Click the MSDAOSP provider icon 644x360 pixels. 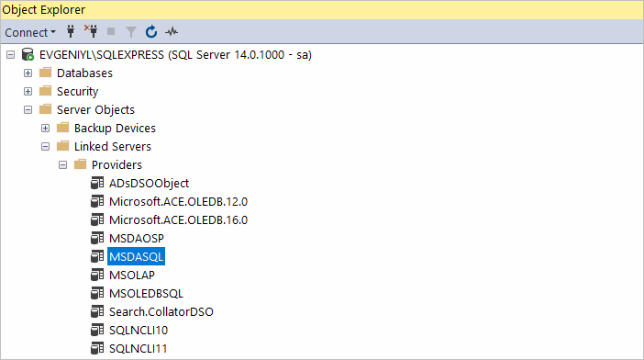[97, 238]
